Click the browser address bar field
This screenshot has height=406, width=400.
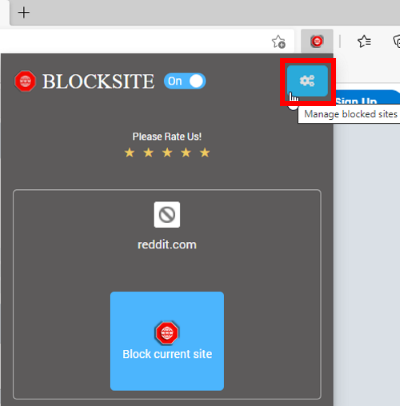[x=133, y=41]
